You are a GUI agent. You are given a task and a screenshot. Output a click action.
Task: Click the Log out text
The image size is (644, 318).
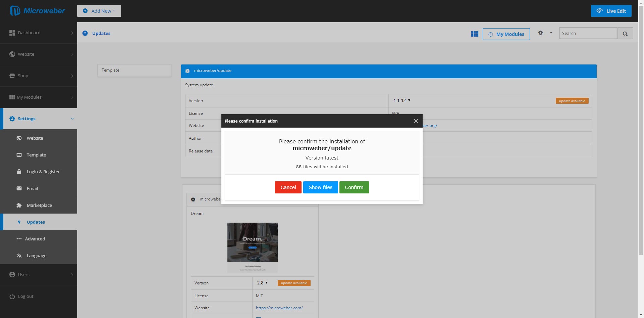(25, 296)
